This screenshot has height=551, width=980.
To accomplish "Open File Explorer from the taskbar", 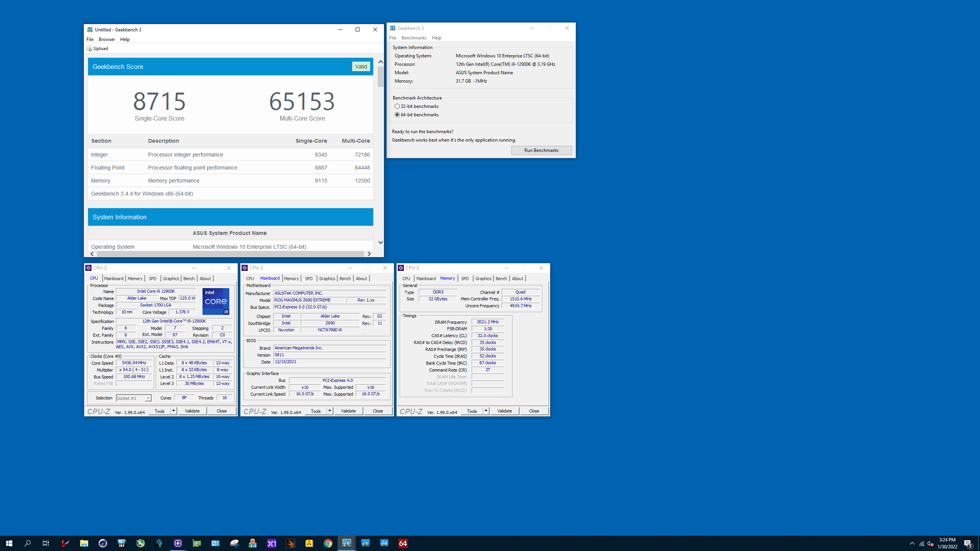I will coord(84,543).
